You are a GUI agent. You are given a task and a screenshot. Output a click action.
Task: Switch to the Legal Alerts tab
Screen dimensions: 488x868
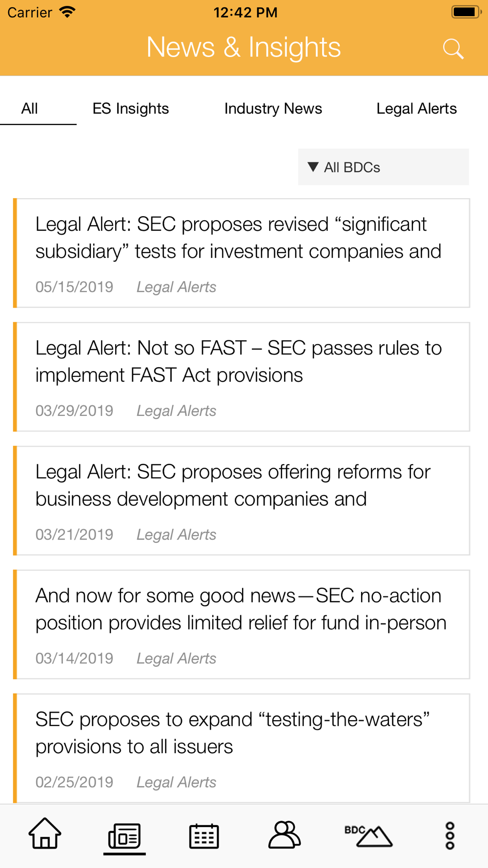416,108
